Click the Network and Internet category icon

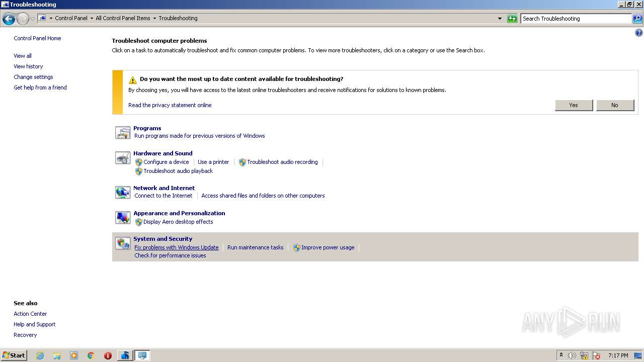point(123,192)
